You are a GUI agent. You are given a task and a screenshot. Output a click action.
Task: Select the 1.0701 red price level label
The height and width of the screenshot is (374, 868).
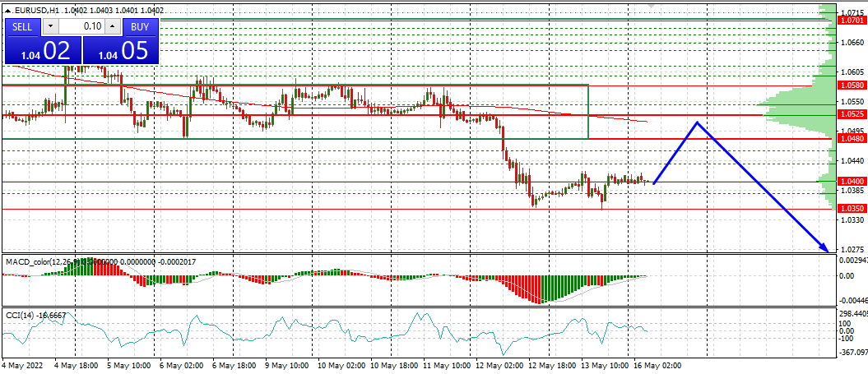tap(851, 19)
